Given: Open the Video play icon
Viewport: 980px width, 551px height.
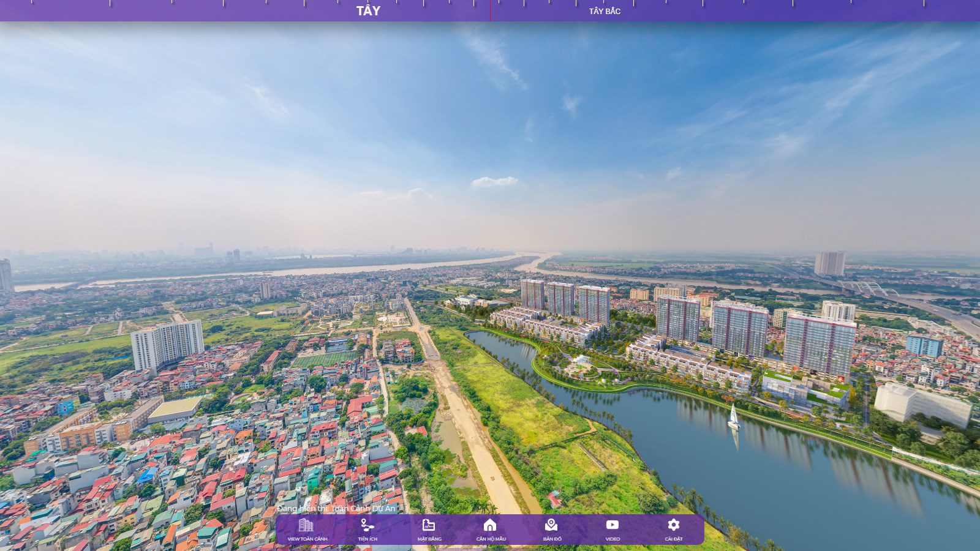Looking at the screenshot, I should [611, 524].
